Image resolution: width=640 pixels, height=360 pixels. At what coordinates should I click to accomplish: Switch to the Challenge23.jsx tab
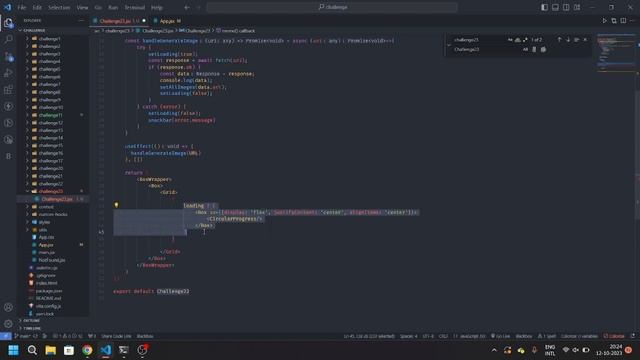(119, 21)
